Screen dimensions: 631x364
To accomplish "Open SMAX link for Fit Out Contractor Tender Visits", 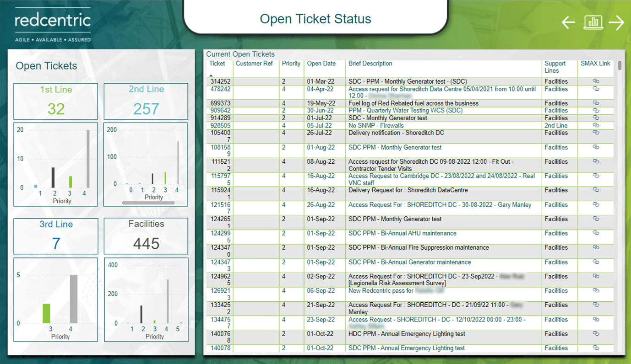I will 596,161.
